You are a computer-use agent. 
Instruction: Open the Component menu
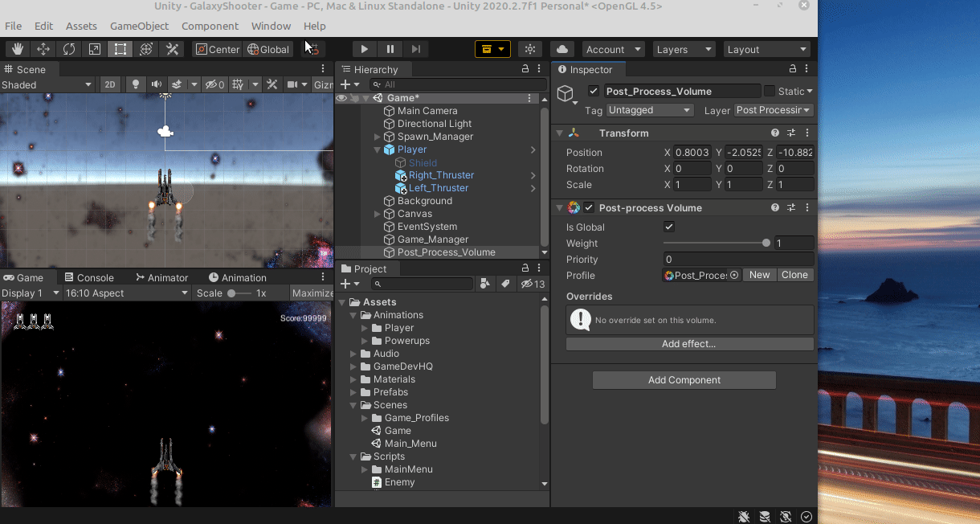tap(210, 26)
